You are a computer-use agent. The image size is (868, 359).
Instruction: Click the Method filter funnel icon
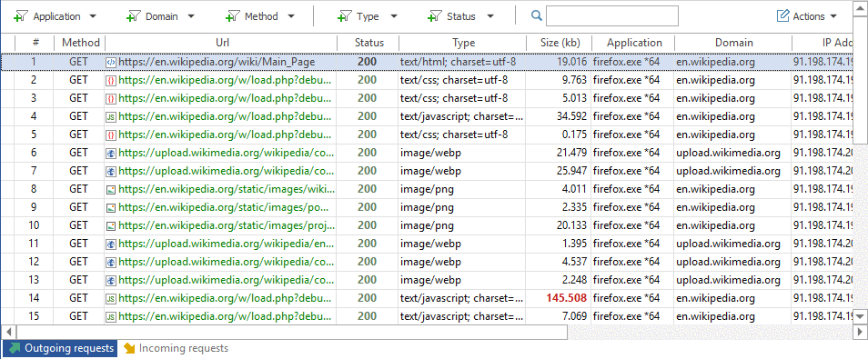coord(232,16)
